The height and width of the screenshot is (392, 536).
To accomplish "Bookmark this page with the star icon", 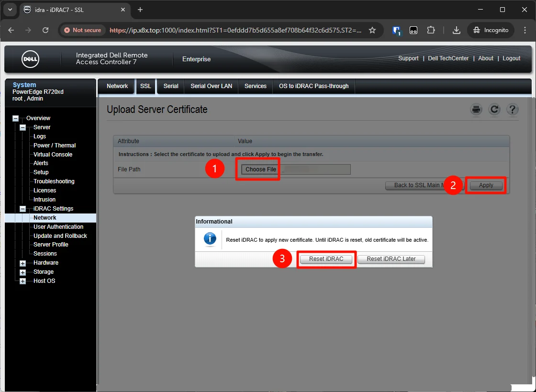I will pyautogui.click(x=372, y=30).
